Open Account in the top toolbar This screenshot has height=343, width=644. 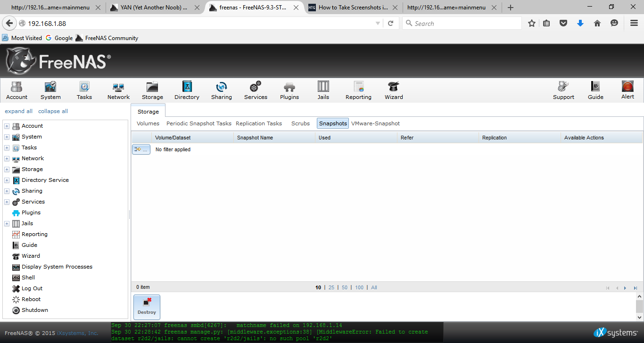point(17,90)
